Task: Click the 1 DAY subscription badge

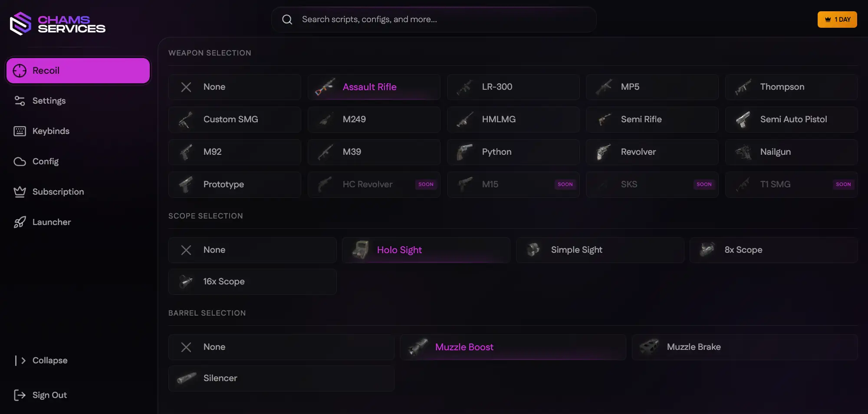Action: coord(837,20)
